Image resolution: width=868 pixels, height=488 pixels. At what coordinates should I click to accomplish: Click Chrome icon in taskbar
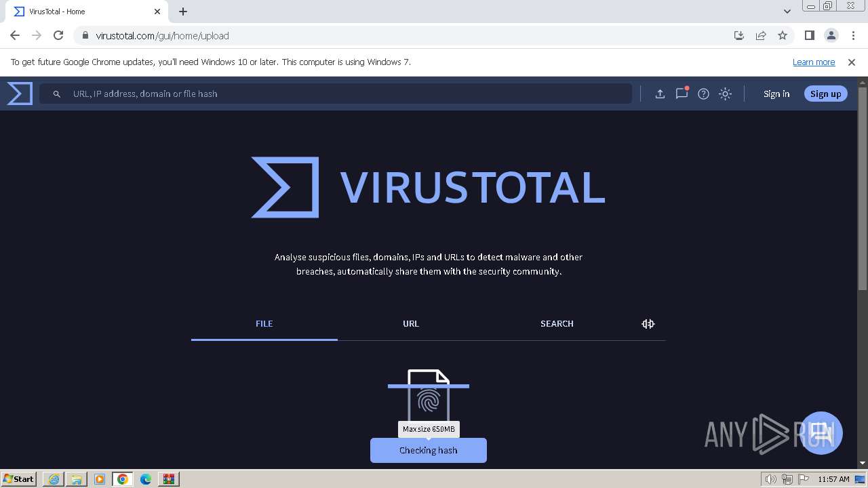[123, 479]
